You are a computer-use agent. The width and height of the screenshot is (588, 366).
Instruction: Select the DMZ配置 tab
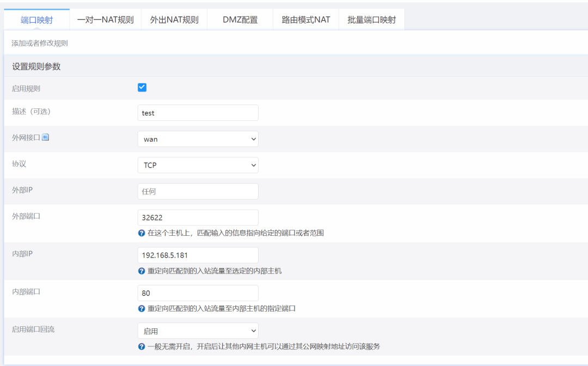240,20
